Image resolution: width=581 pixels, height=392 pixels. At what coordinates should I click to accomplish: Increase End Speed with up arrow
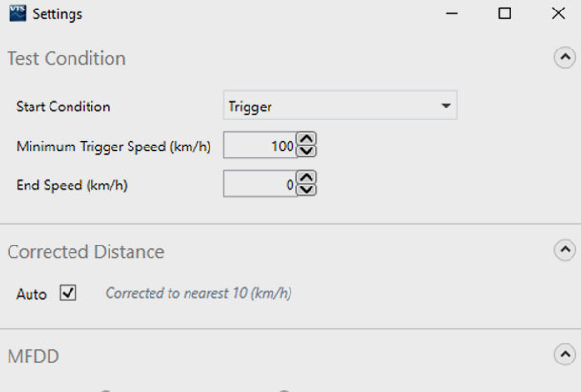pos(307,179)
